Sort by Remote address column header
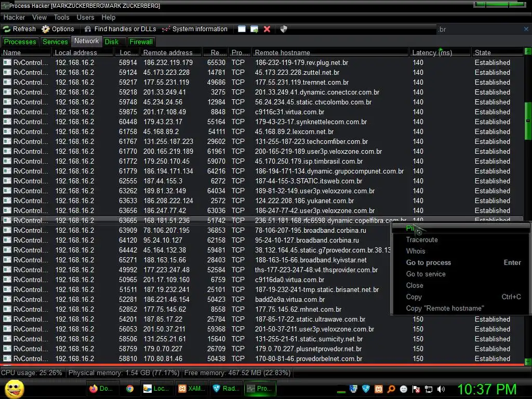532x399 pixels. coord(171,52)
